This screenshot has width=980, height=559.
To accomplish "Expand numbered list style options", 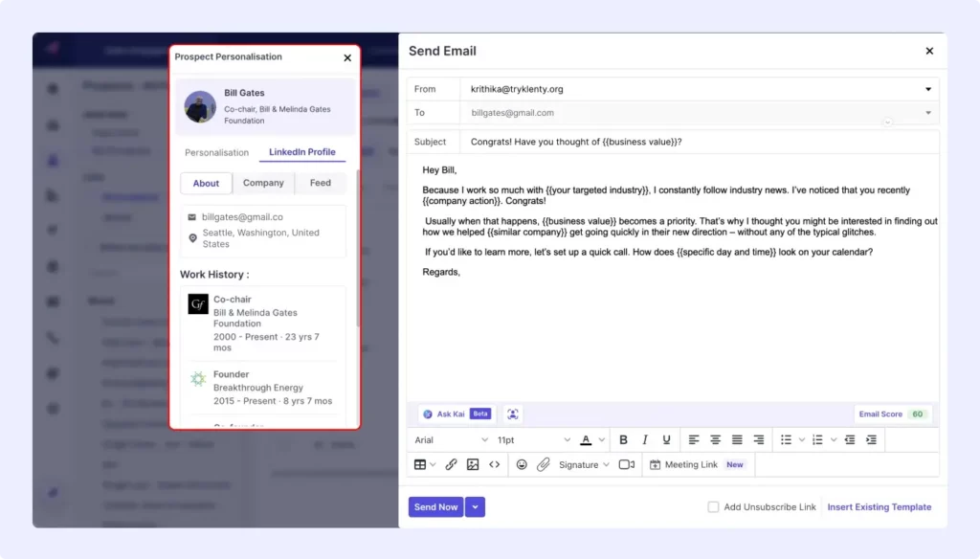I will [x=834, y=439].
